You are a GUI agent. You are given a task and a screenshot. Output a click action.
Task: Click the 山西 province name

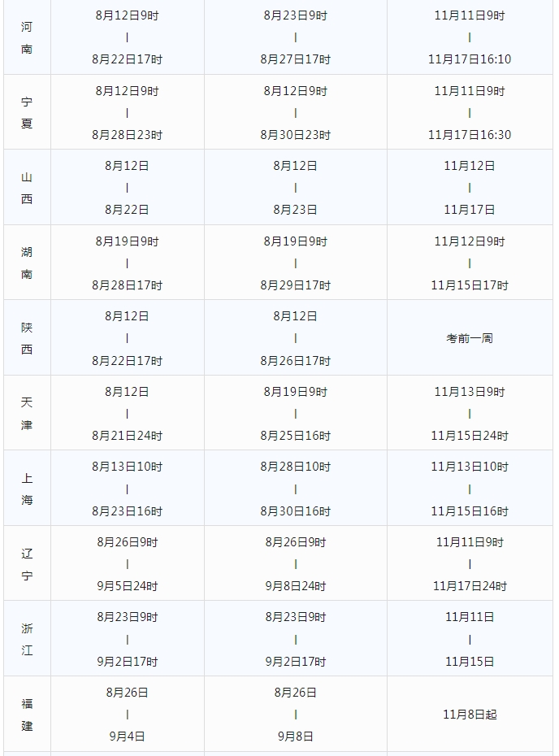(x=27, y=188)
